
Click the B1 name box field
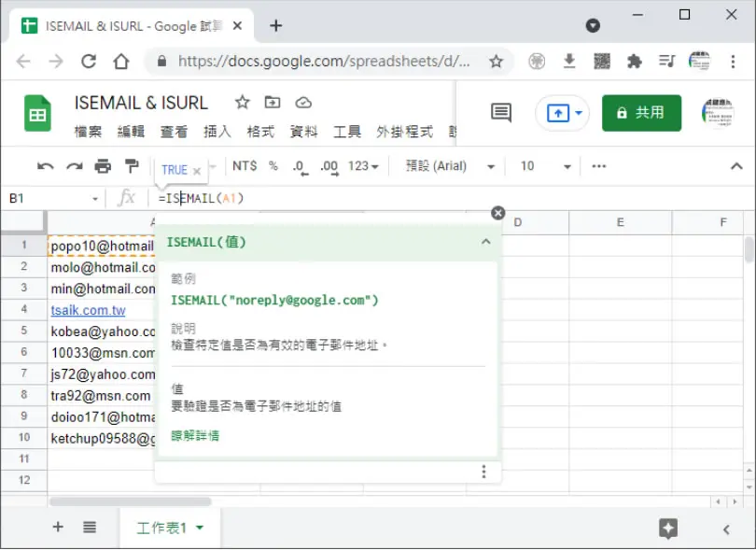click(x=51, y=198)
